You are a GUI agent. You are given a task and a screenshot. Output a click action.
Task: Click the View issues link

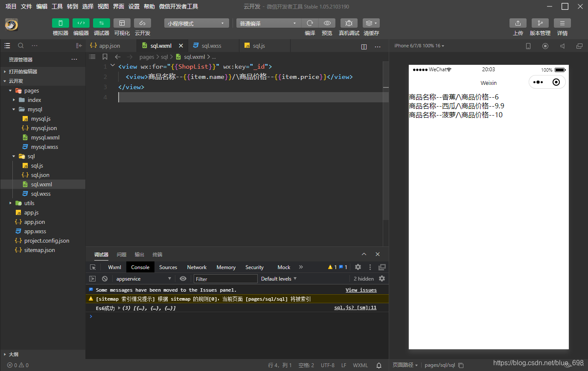click(361, 290)
